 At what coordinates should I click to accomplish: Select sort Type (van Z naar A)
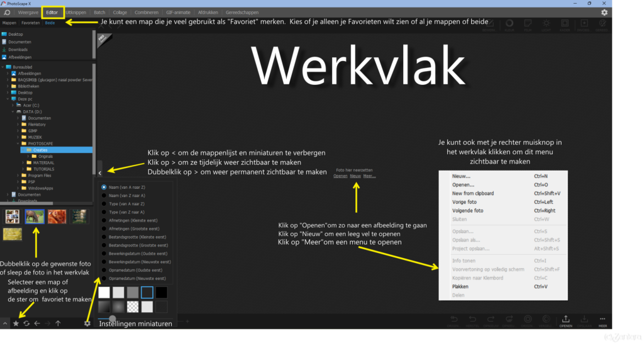123,212
